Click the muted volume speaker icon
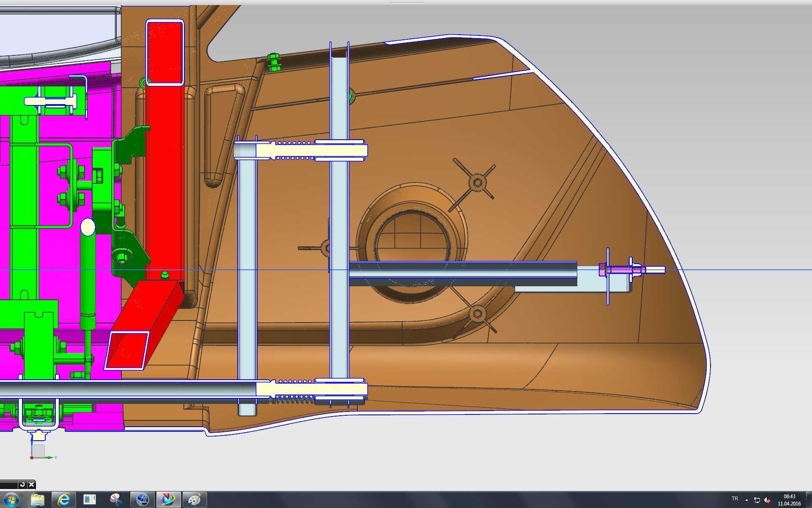Image resolution: width=812 pixels, height=508 pixels. [x=767, y=500]
